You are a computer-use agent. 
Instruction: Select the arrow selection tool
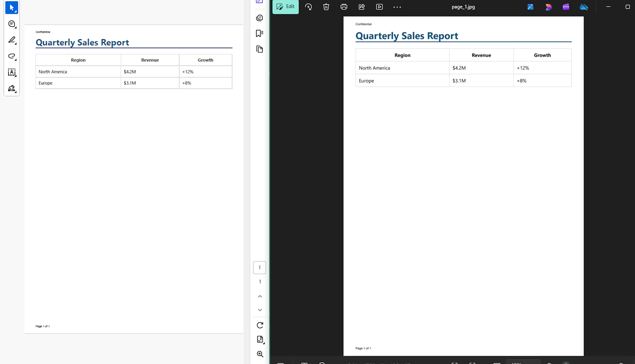tap(12, 7)
